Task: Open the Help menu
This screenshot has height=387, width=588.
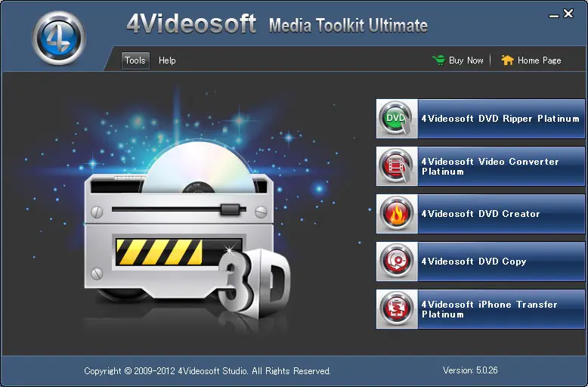Action: pos(167,60)
